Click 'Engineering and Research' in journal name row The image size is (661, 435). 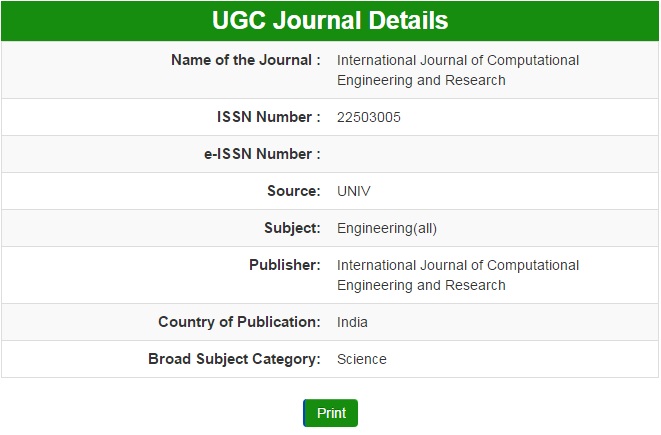click(x=421, y=80)
